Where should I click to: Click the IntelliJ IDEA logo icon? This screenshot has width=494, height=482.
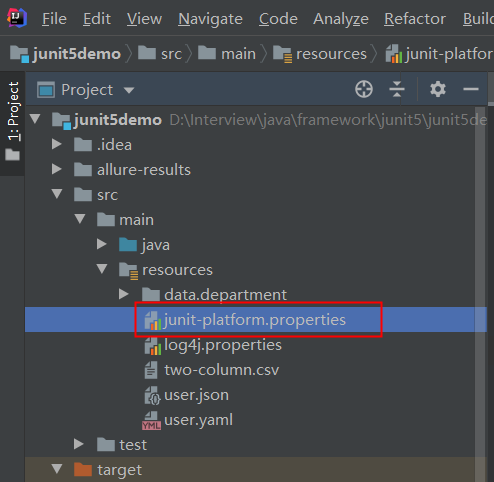pos(17,19)
